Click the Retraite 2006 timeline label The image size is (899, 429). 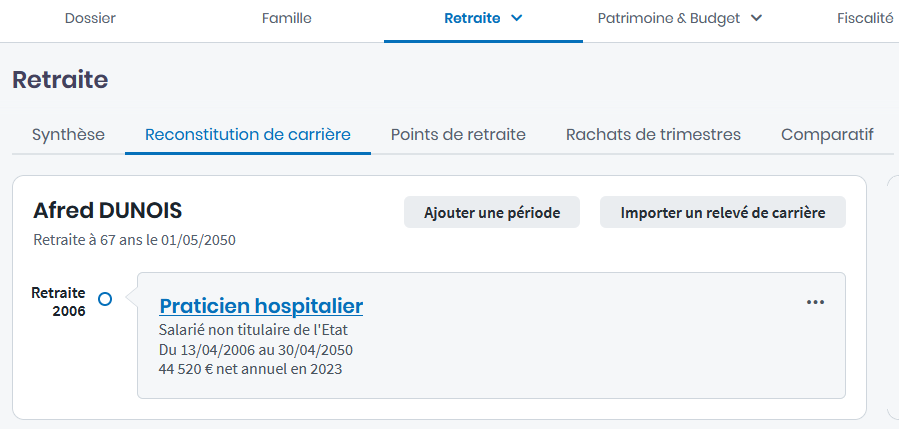[59, 302]
